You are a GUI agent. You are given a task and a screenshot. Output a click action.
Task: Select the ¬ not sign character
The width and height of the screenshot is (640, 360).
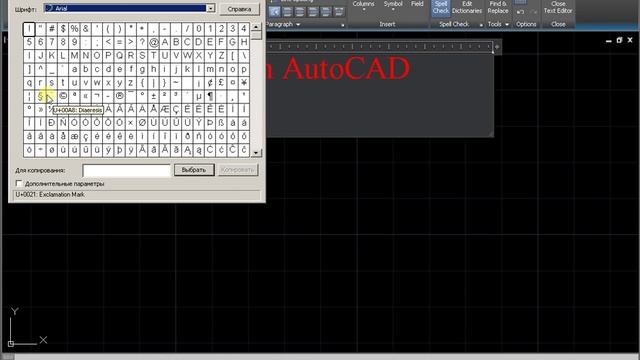(97, 96)
